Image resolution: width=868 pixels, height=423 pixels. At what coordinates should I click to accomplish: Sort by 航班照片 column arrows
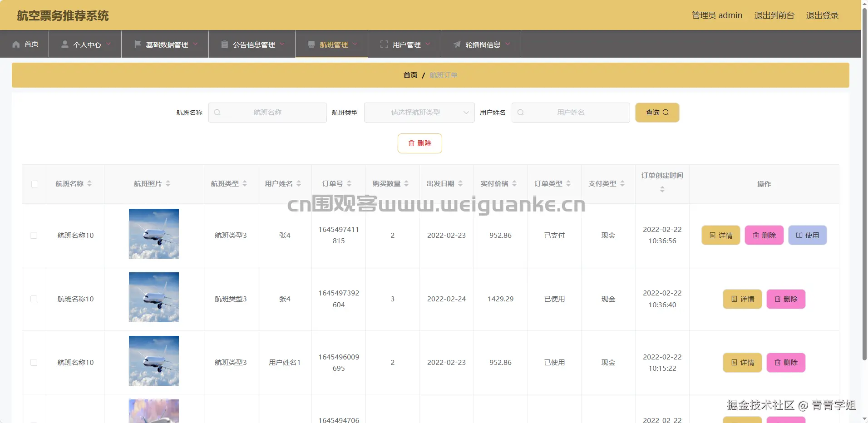click(168, 184)
